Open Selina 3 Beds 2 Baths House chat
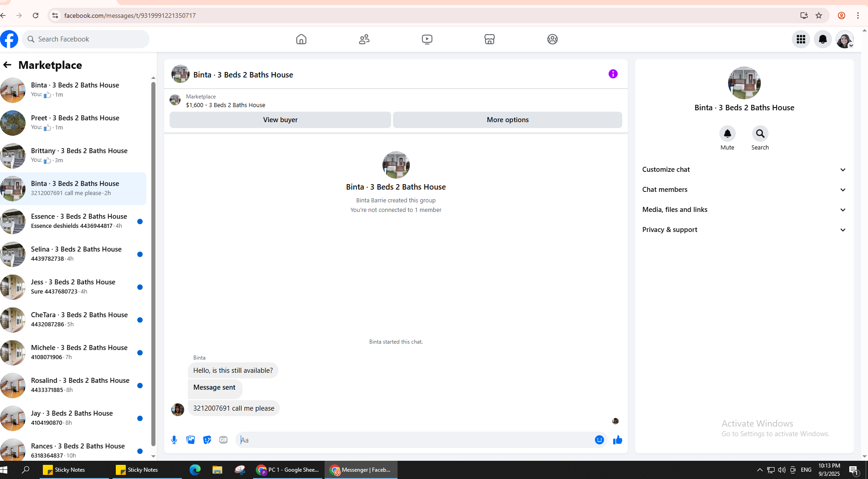The width and height of the screenshot is (868, 479). point(73,254)
